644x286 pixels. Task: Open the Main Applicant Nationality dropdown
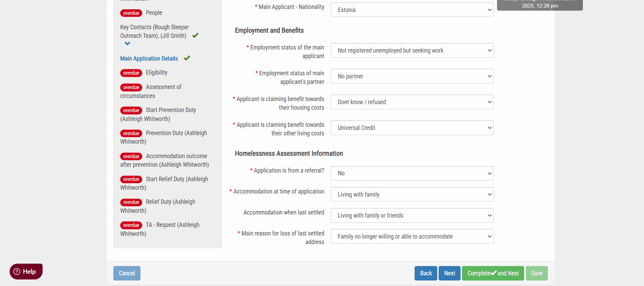(x=412, y=10)
